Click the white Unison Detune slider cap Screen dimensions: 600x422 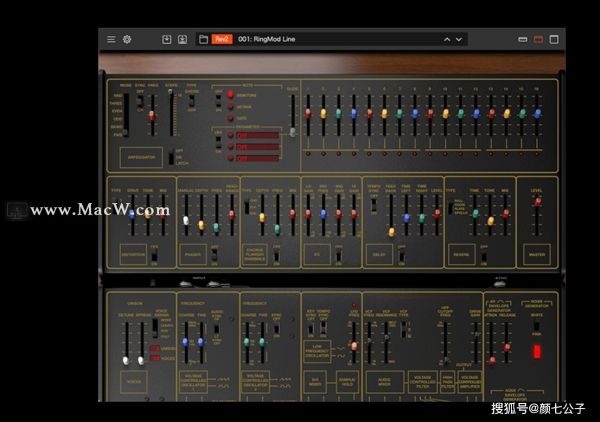[x=126, y=361]
